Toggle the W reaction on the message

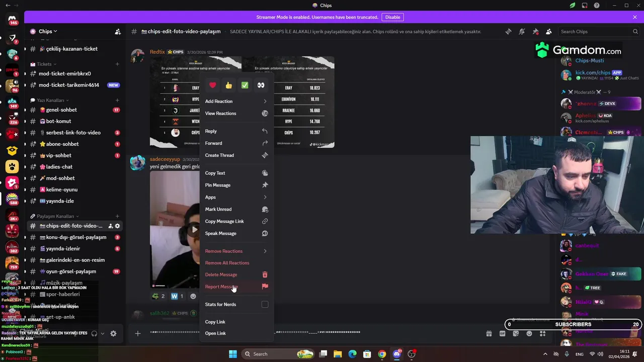point(177,296)
